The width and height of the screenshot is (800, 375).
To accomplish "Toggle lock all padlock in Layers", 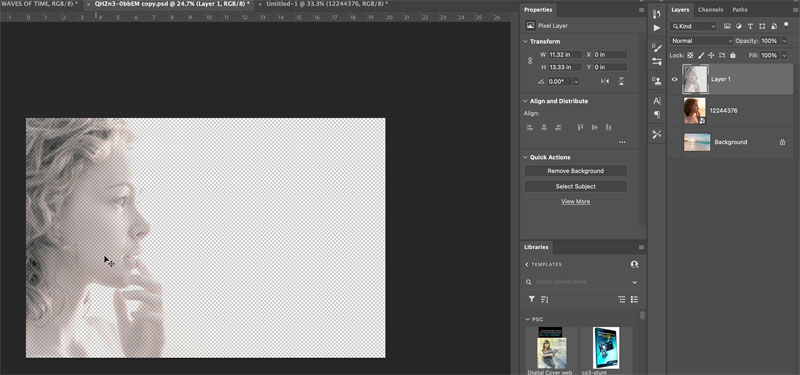I will 733,55.
